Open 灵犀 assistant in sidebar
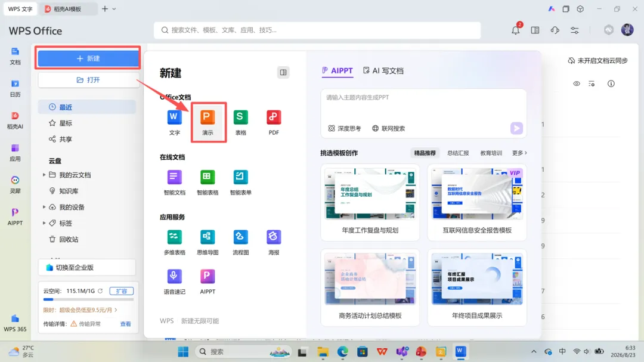The image size is (644, 362). coord(15,185)
